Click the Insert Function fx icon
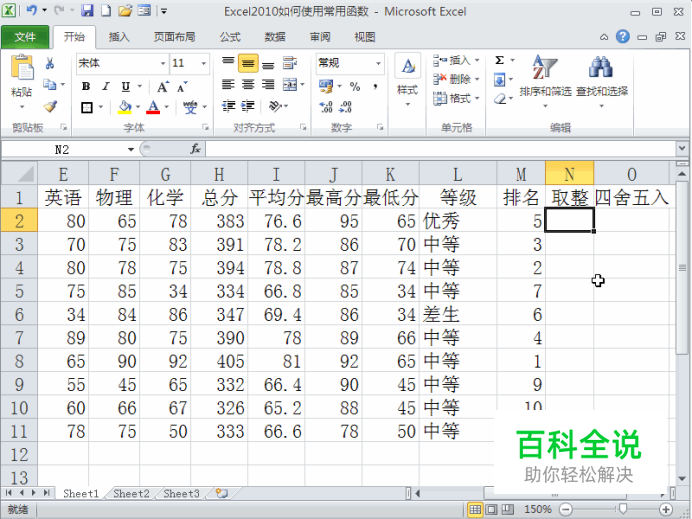This screenshot has width=692, height=519. pos(195,149)
